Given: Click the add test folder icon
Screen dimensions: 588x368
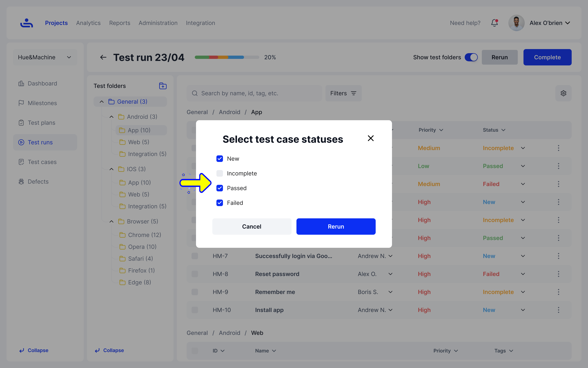Looking at the screenshot, I should (x=163, y=86).
